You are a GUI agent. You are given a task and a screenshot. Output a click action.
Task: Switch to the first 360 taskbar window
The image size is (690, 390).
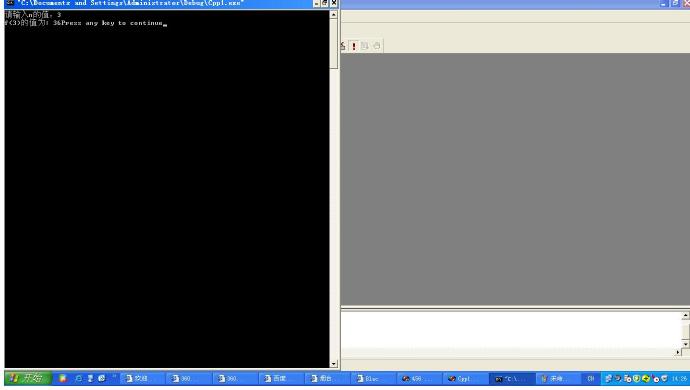[188, 379]
